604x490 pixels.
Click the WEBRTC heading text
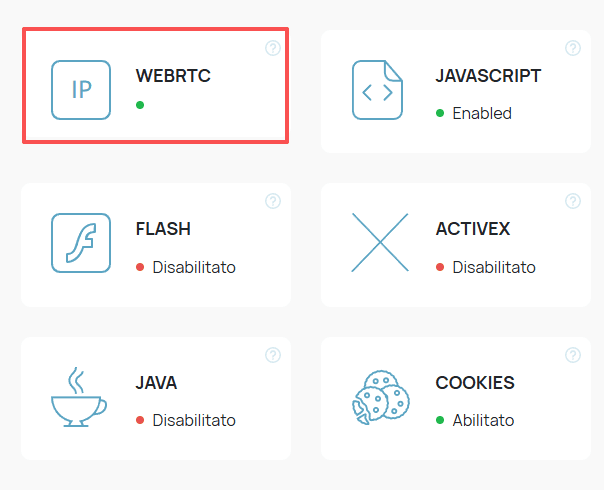173,76
